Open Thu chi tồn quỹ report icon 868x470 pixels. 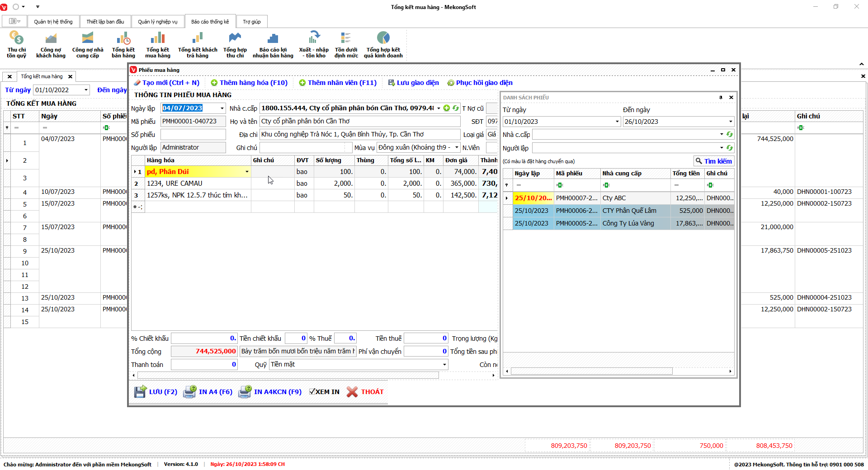16,44
